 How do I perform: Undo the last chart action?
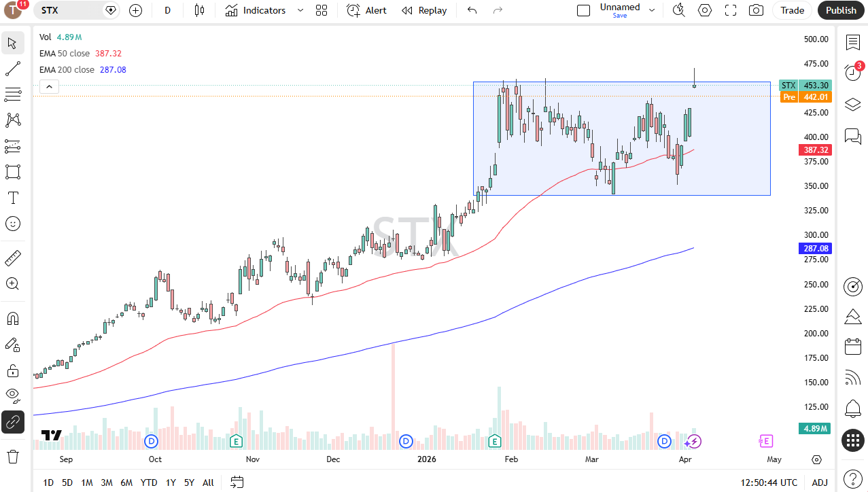tap(472, 10)
